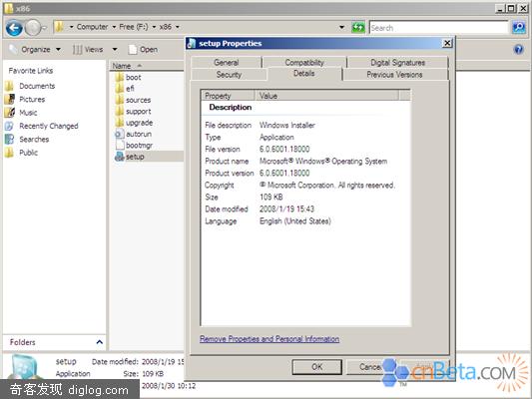The image size is (532, 399).
Task: Click the Cancel button
Action: click(x=370, y=367)
